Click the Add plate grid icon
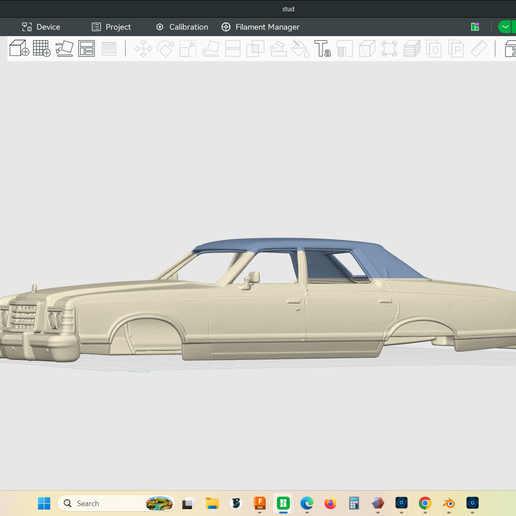This screenshot has height=516, width=516. (x=42, y=48)
